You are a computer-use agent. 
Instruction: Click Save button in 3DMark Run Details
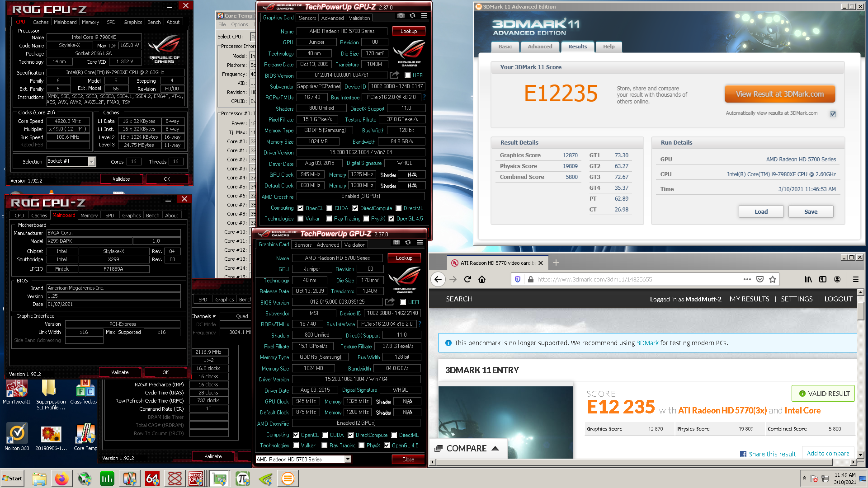[x=811, y=211]
